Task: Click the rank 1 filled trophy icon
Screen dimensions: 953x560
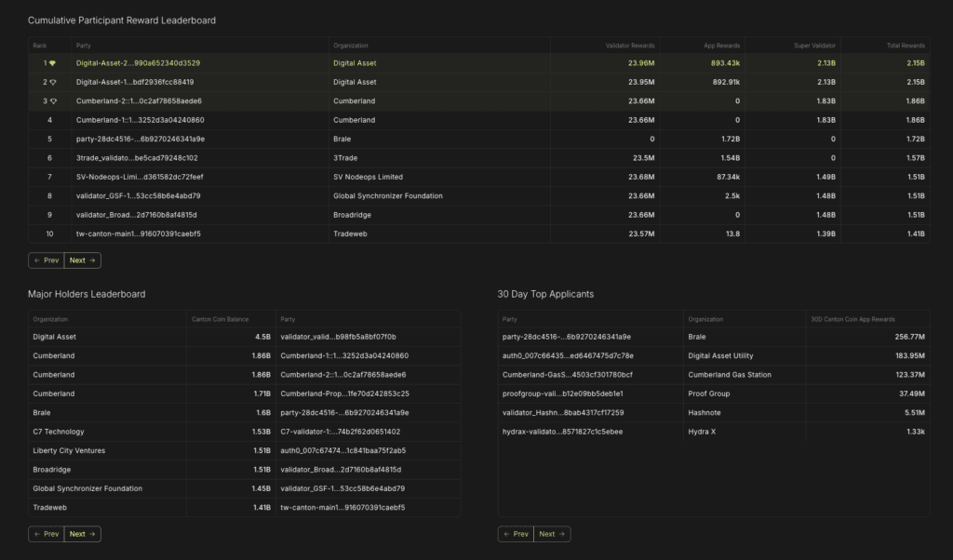Action: [x=53, y=63]
